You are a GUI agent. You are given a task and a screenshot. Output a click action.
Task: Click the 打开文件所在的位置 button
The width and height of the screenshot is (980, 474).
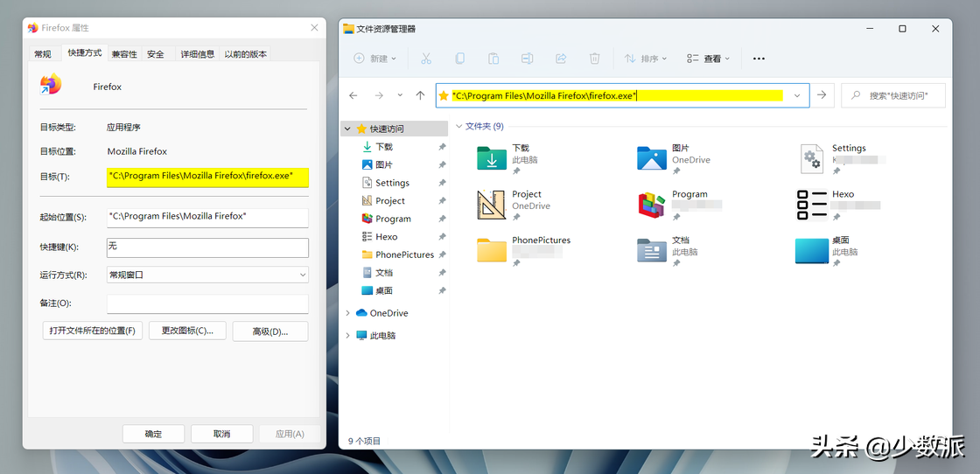(93, 331)
